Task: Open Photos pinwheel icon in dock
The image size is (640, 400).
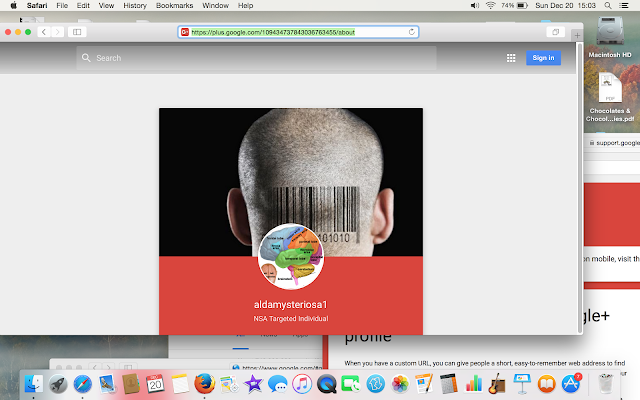Action: click(400, 384)
